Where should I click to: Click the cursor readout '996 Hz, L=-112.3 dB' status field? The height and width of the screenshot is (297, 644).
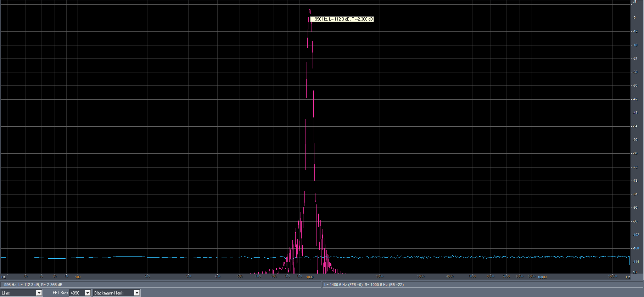[161, 285]
